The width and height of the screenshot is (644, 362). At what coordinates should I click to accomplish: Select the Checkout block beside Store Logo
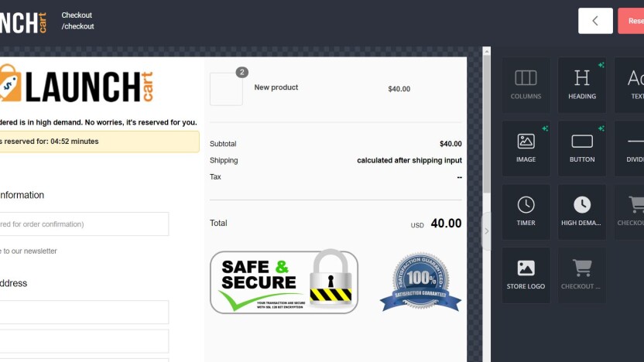pyautogui.click(x=582, y=275)
